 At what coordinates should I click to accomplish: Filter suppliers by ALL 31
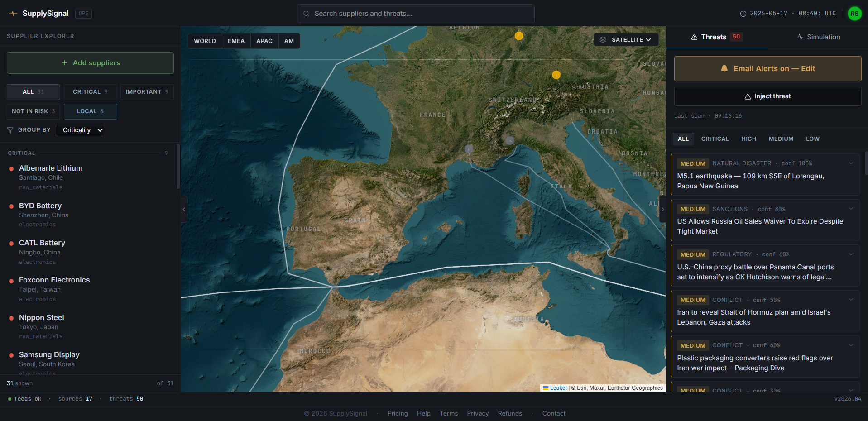(x=34, y=92)
